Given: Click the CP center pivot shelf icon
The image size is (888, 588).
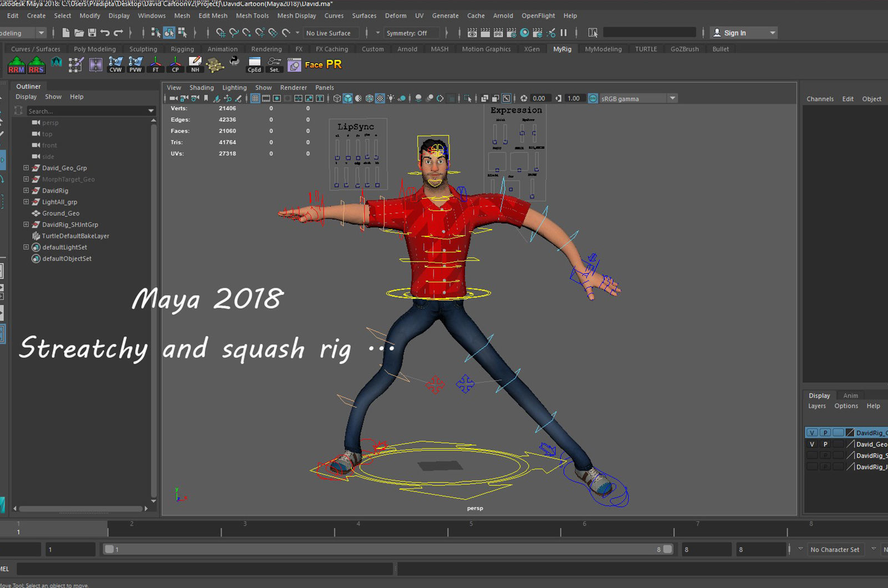Looking at the screenshot, I should (175, 64).
